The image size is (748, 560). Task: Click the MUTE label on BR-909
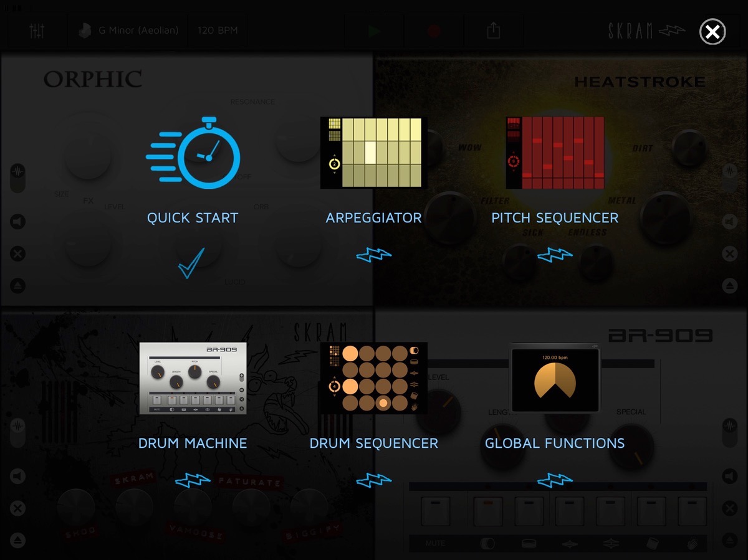point(436,544)
